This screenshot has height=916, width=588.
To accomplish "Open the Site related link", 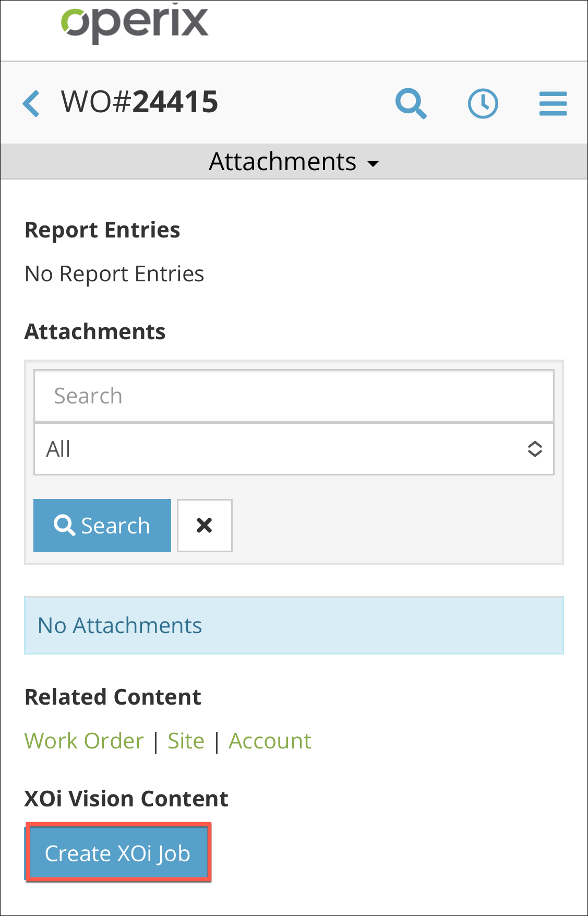I will 186,741.
